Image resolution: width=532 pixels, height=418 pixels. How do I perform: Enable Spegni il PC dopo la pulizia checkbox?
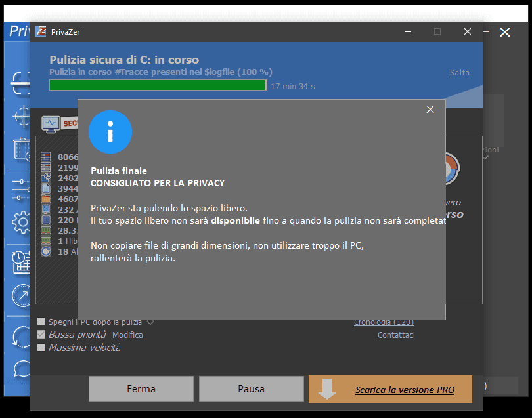[41, 322]
